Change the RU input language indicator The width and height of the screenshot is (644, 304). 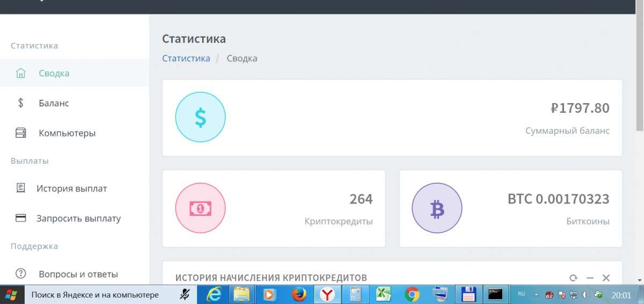[521, 294]
